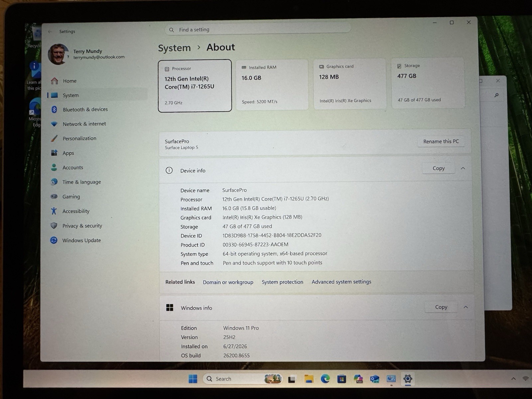Viewport: 532px width, 399px height.
Task: Open Microsoft Edge from the taskbar
Action: click(325, 379)
